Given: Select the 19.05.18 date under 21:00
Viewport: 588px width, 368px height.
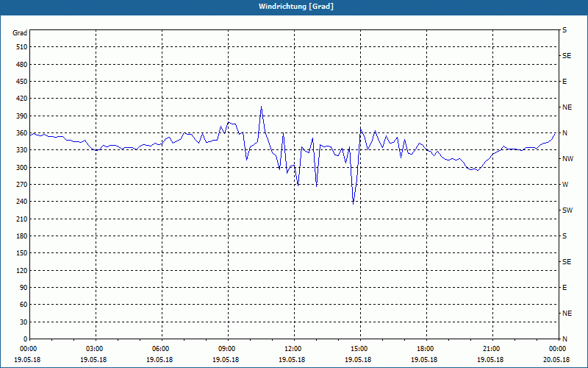Looking at the screenshot, I should click(490, 360).
